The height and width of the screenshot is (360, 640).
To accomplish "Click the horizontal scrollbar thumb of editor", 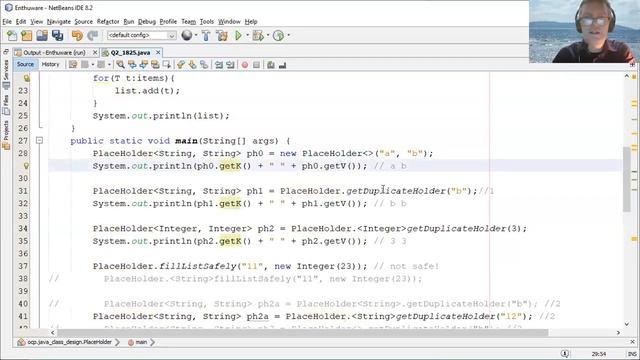I will (303, 333).
